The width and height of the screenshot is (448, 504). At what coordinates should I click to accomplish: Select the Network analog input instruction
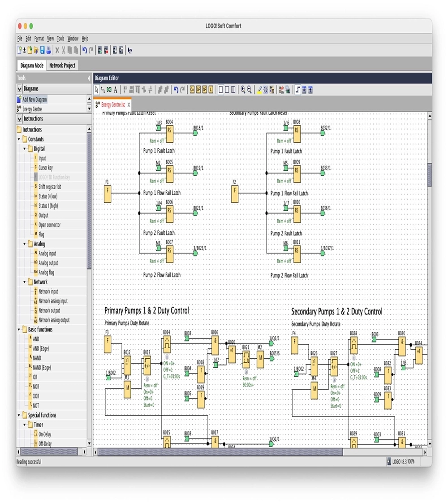(x=53, y=301)
